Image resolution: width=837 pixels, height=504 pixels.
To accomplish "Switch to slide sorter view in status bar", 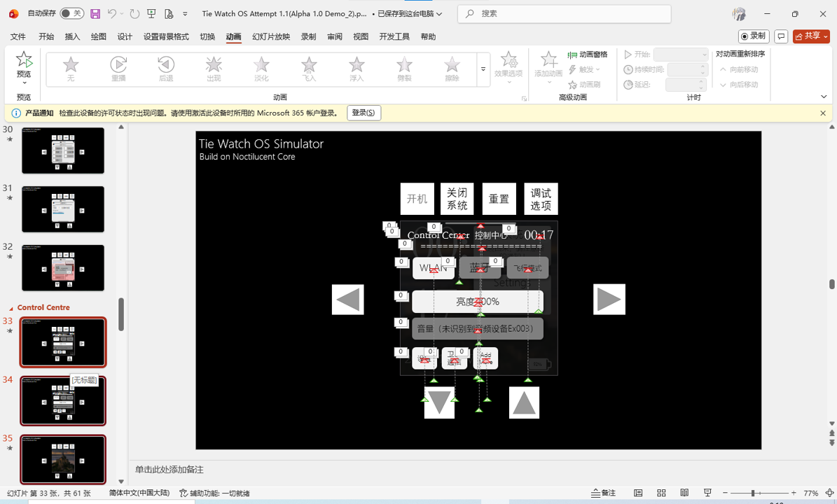I will 661,493.
